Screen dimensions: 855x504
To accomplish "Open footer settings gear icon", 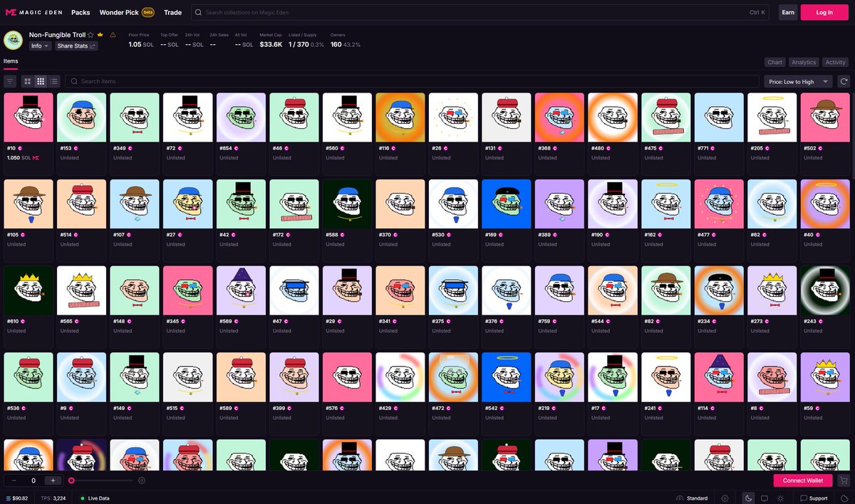I will [725, 498].
